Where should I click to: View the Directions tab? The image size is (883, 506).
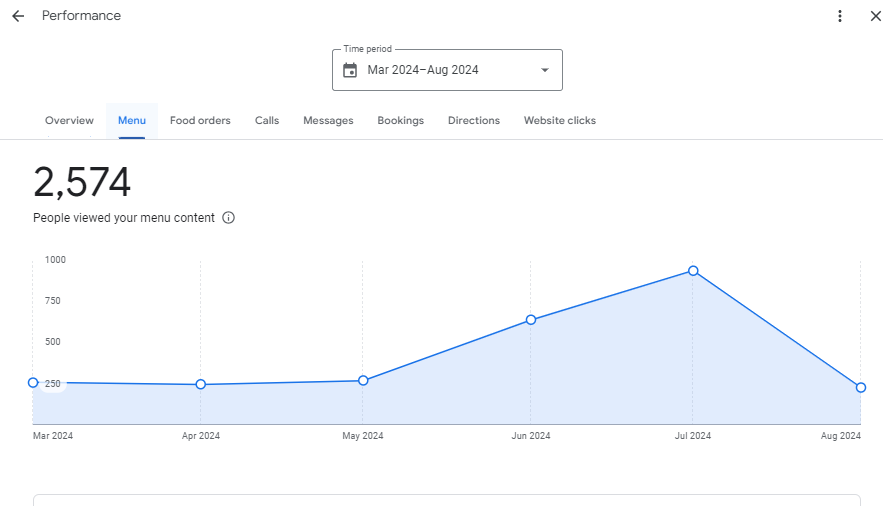pyautogui.click(x=474, y=121)
